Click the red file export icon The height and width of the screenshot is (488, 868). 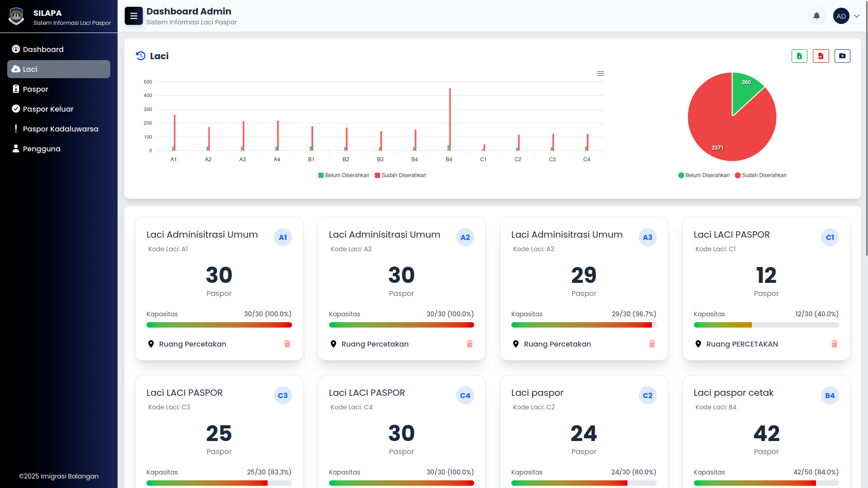[821, 56]
